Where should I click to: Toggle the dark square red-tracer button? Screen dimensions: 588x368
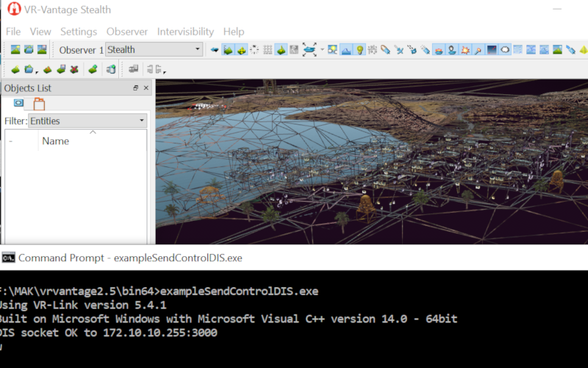click(x=492, y=49)
